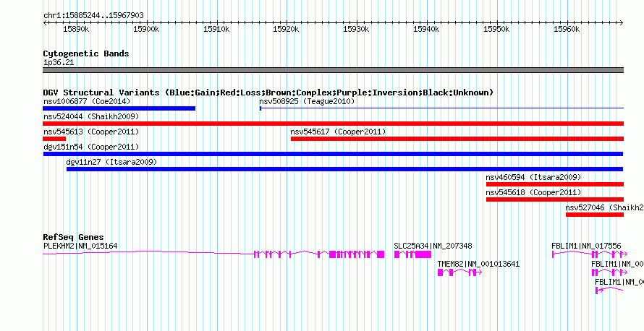Click the nsv508925 (Teague2010) variant label
Image resolution: width=644 pixels, height=331 pixels.
(x=307, y=101)
